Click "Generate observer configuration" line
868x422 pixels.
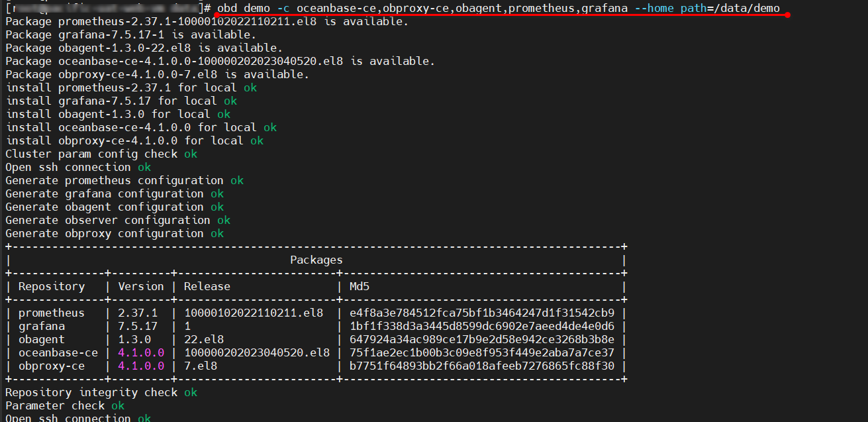117,220
